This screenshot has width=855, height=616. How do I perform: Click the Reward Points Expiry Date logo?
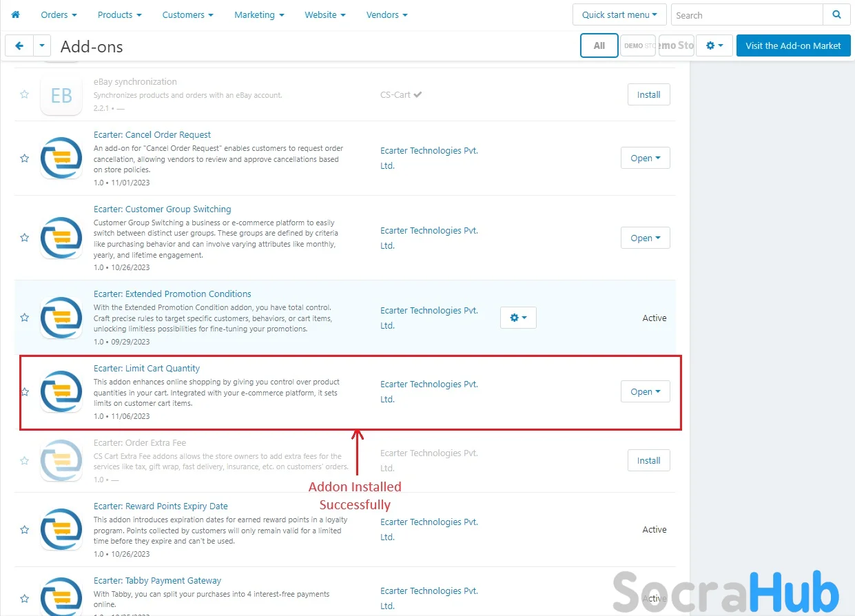point(61,530)
